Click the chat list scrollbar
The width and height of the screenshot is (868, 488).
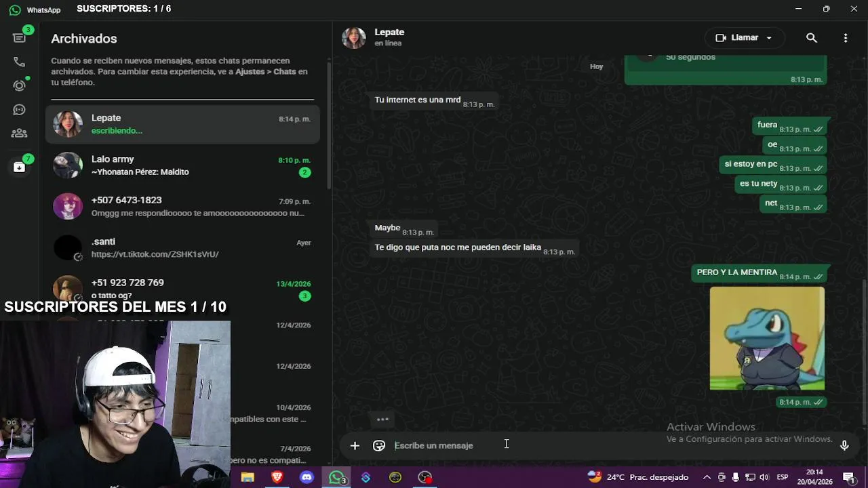point(330,125)
